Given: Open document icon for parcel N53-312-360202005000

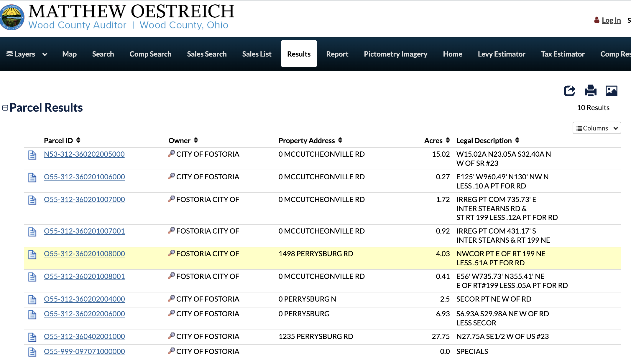Looking at the screenshot, I should click(32, 155).
